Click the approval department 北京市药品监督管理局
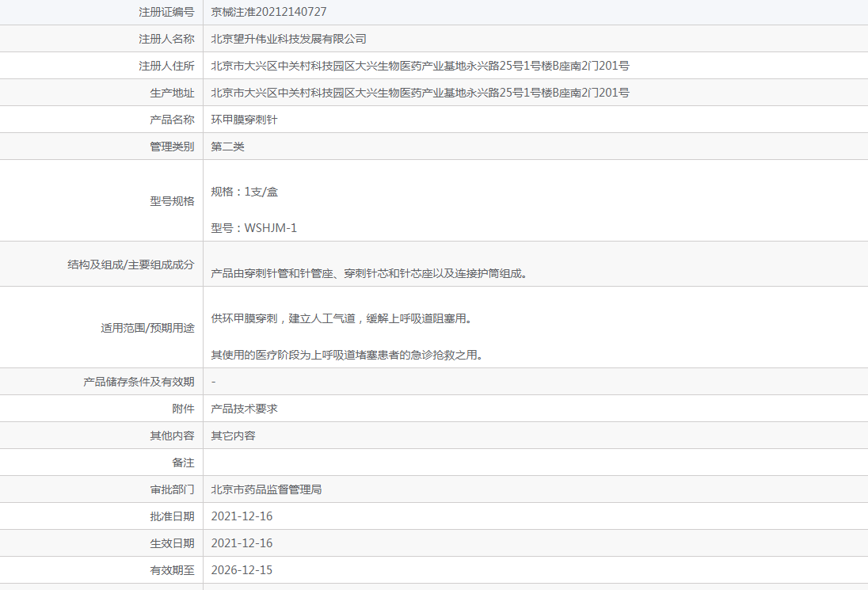Image resolution: width=868 pixels, height=590 pixels. pyautogui.click(x=266, y=489)
